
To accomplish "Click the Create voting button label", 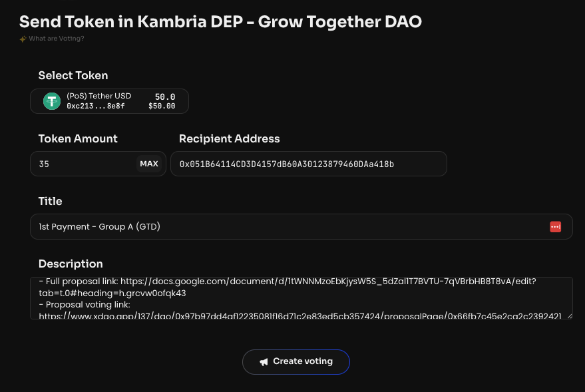I will (x=303, y=361).
